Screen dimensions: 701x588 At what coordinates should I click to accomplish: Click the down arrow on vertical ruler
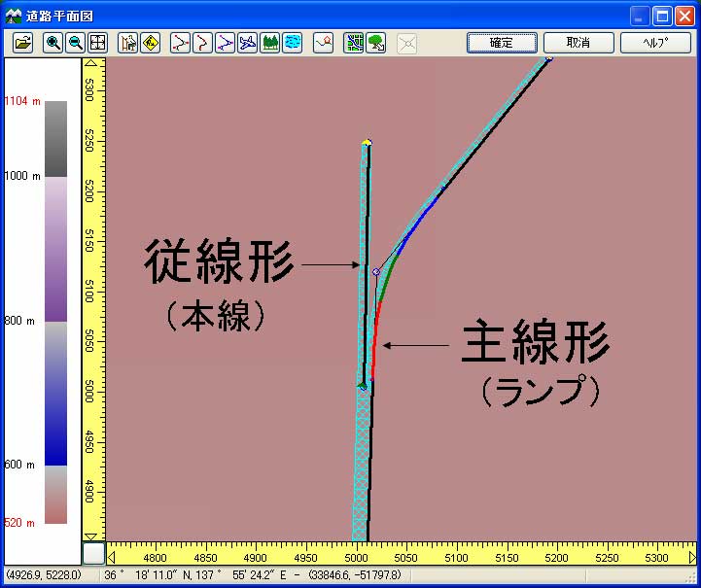pyautogui.click(x=94, y=535)
